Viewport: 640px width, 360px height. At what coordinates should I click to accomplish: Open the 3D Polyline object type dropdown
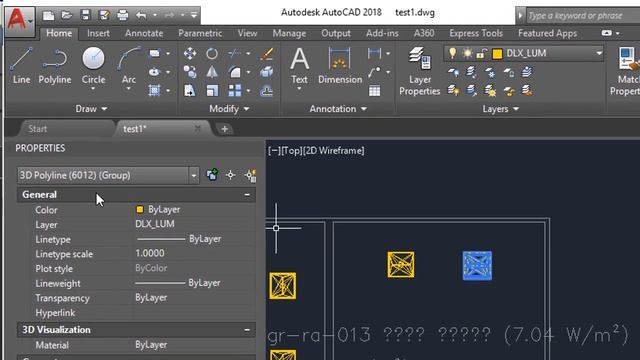(x=194, y=176)
